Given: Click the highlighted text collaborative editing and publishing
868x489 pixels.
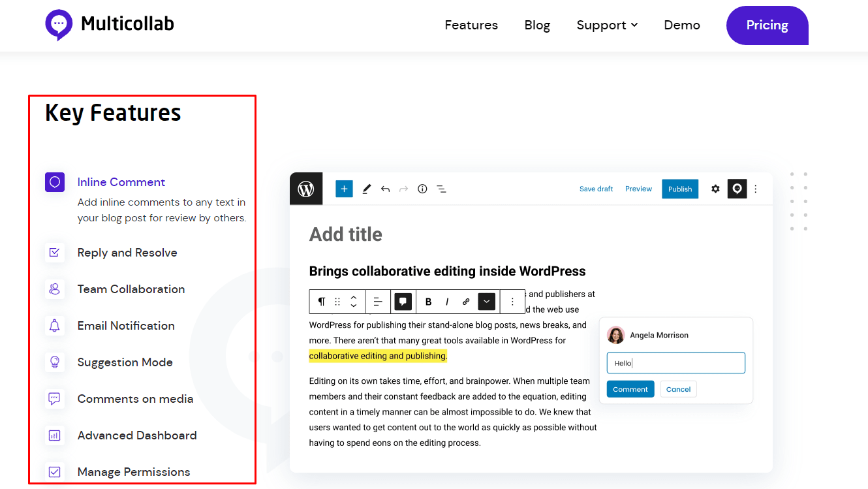Looking at the screenshot, I should [378, 356].
